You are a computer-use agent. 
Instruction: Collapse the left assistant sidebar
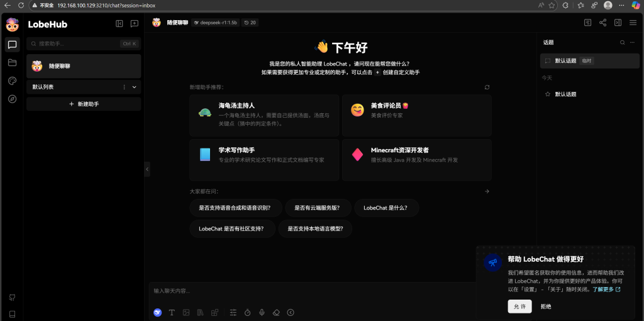(119, 24)
